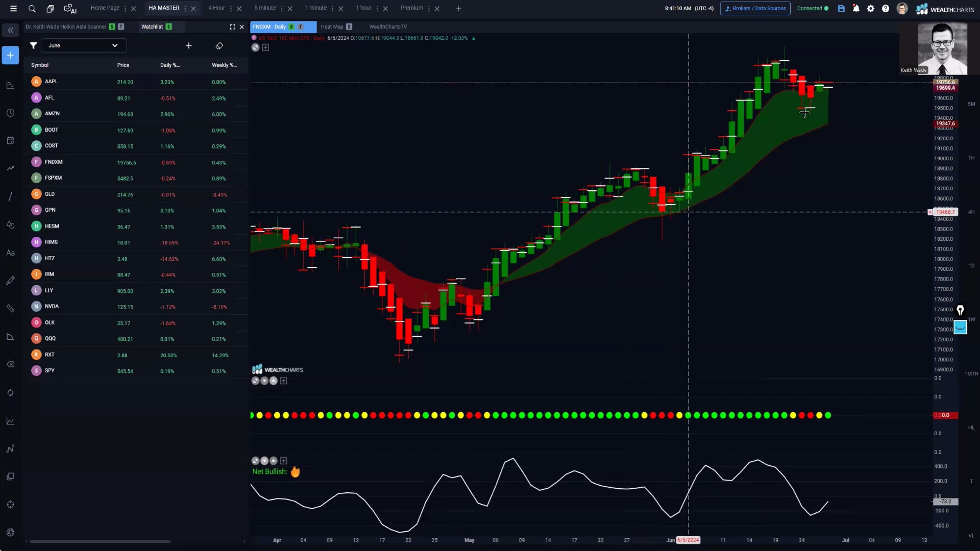Open the WealthChartsTV tab
This screenshot has height=551, width=980.
pos(388,27)
